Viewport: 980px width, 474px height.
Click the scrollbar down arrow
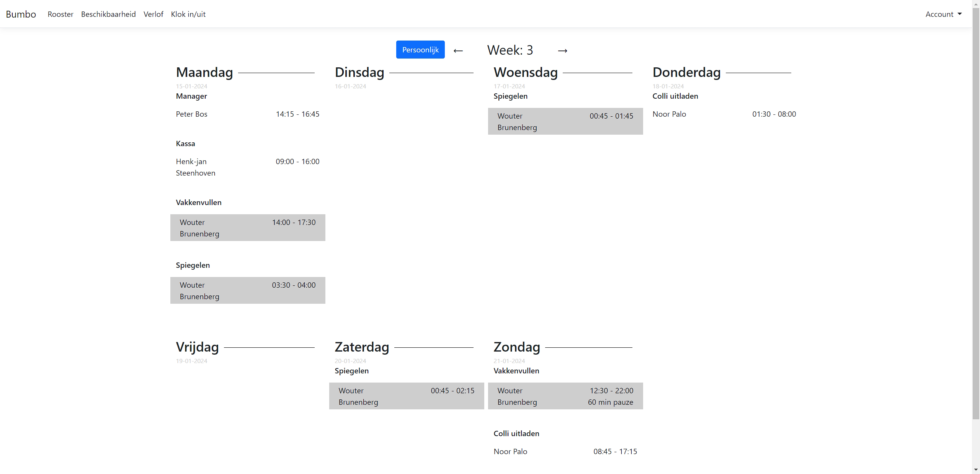976,470
